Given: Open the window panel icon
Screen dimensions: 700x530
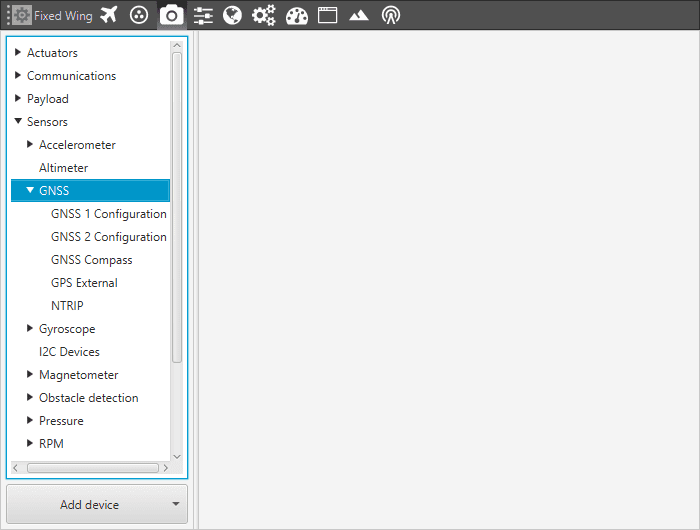Looking at the screenshot, I should pyautogui.click(x=327, y=15).
